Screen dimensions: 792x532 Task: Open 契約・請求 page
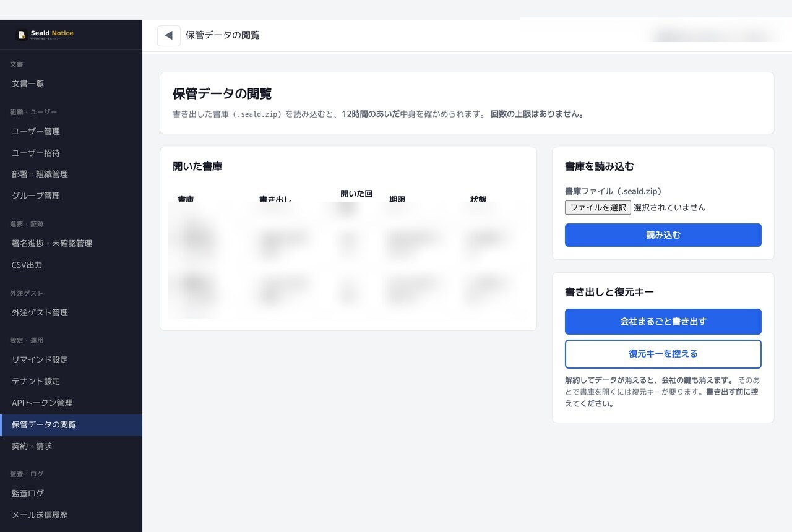click(71, 446)
